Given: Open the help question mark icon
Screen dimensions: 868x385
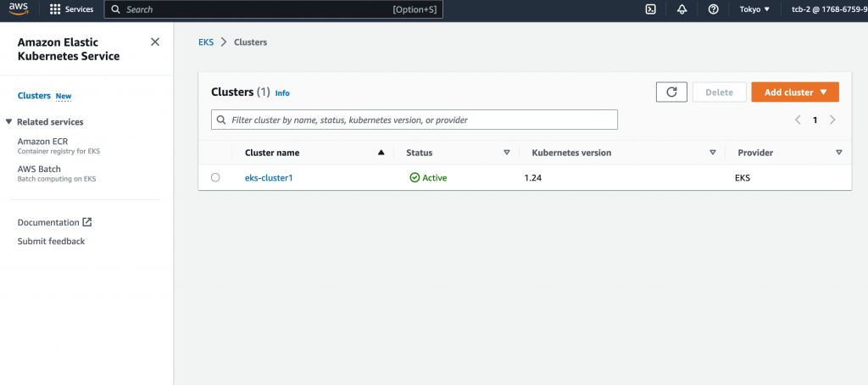Looking at the screenshot, I should click(713, 9).
